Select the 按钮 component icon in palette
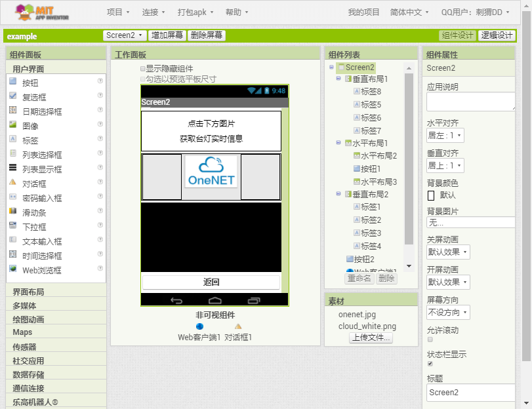532x409 pixels. (13, 81)
